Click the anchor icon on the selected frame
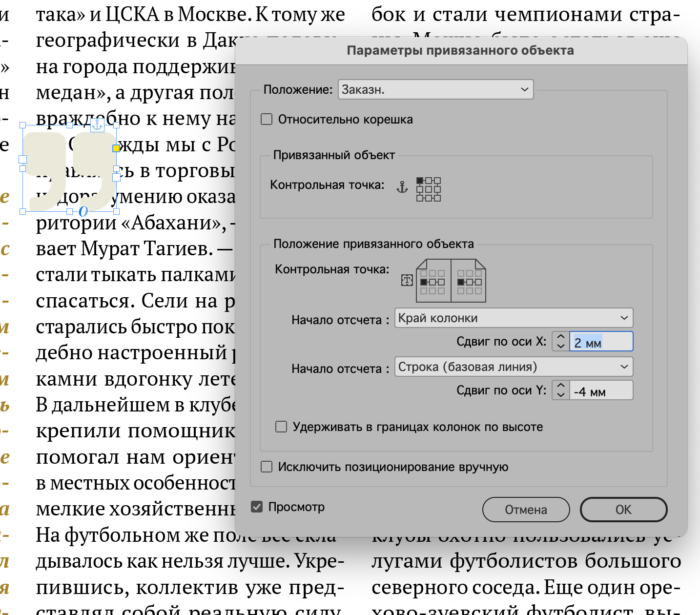700x615 pixels. 97,125
